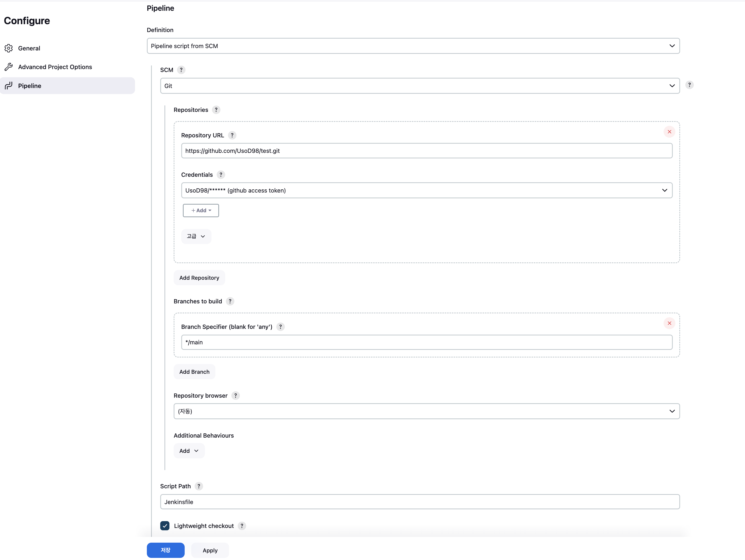
Task: Uncheck the Lightweight checkout checkbox
Action: (x=165, y=526)
